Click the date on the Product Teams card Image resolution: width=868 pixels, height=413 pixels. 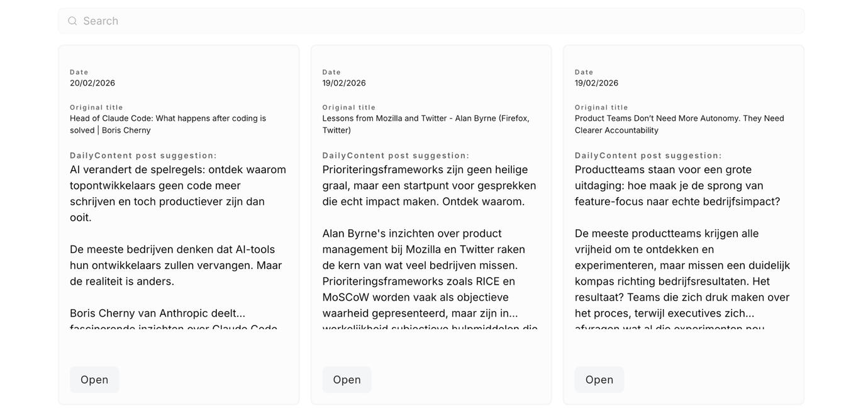596,83
